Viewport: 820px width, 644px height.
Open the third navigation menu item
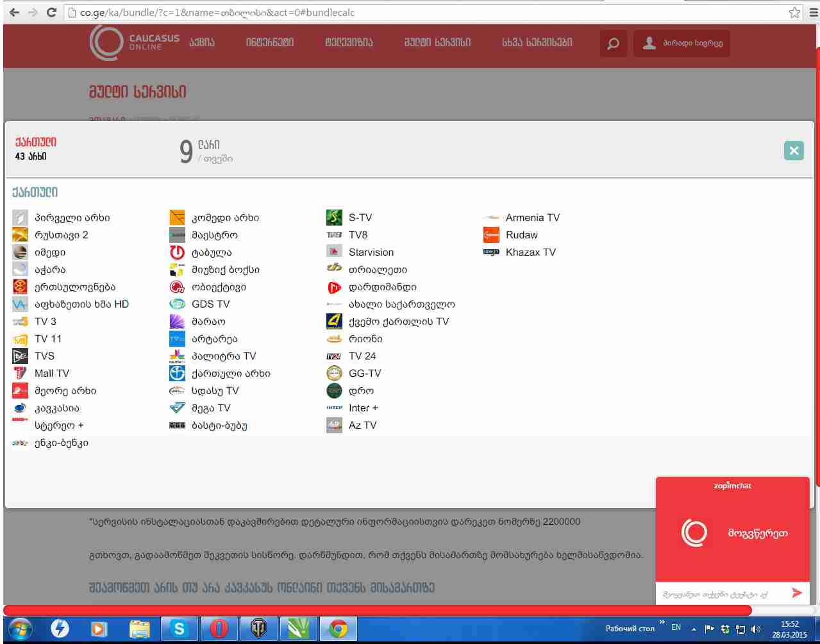(349, 43)
